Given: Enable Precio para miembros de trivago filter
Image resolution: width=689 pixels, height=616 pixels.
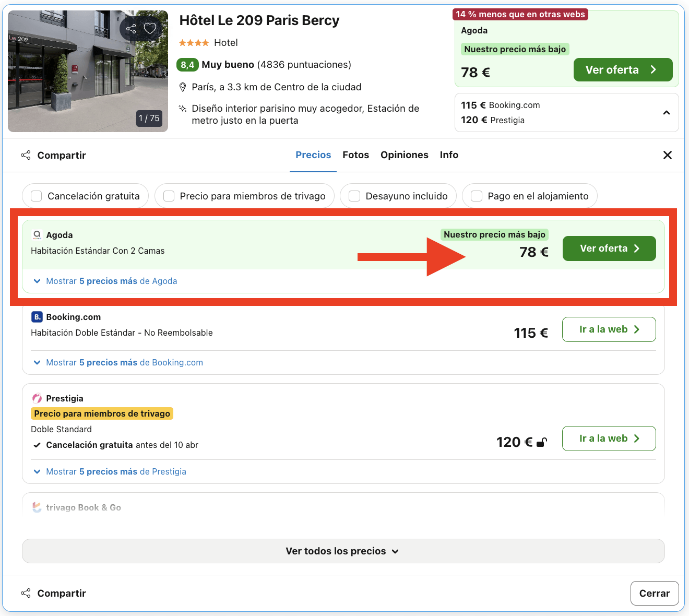Looking at the screenshot, I should [169, 196].
